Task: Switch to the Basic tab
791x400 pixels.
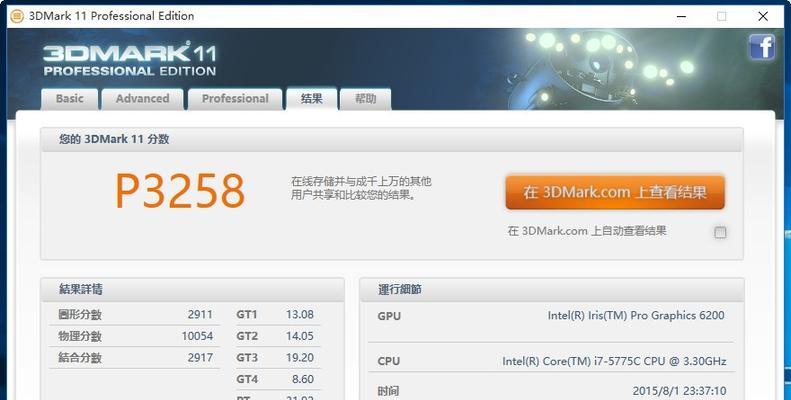Action: click(70, 99)
